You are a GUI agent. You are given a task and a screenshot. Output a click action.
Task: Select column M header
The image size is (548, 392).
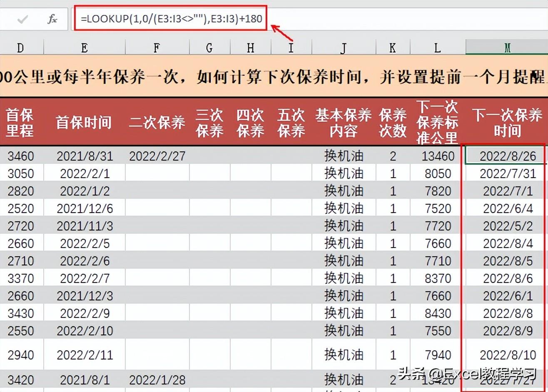coord(507,48)
